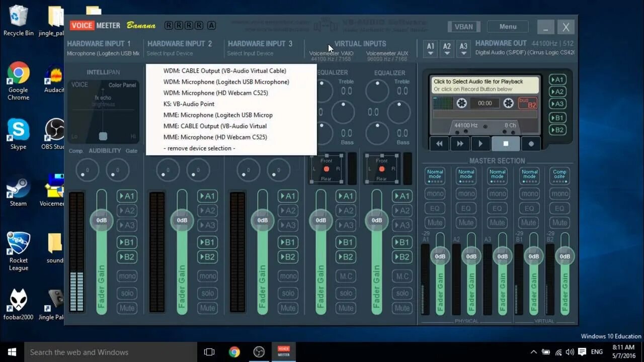This screenshot has height=362, width=644.
Task: Toggle M.C on the Voicemeeter VAIO strip
Action: 346,276
